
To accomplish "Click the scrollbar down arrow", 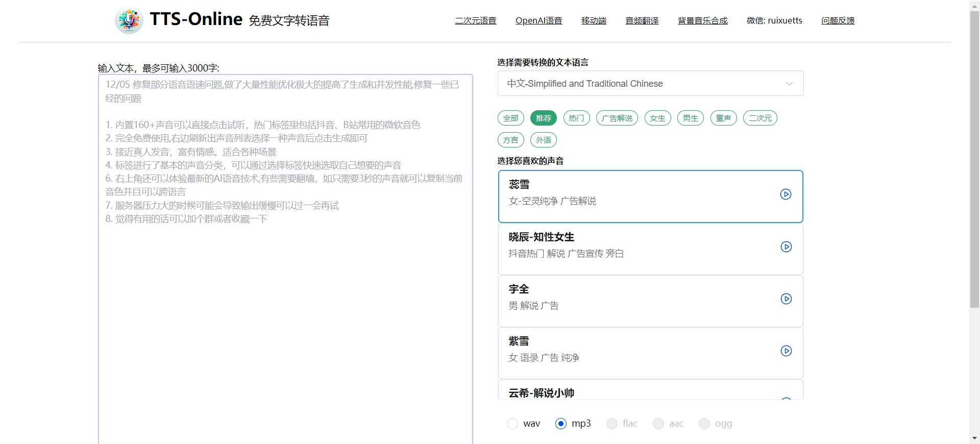I will [975, 438].
